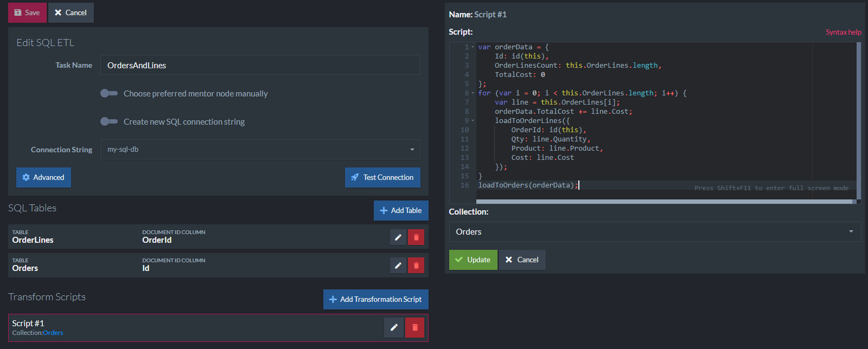
Task: Click Test Connection button
Action: (382, 177)
